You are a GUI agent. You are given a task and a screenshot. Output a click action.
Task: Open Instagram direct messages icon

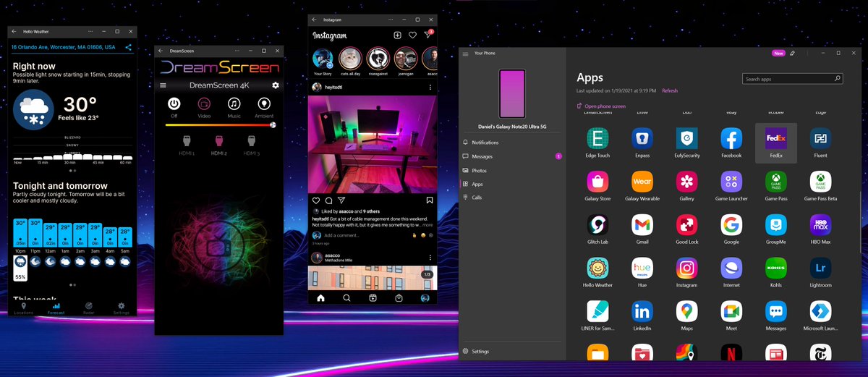428,35
